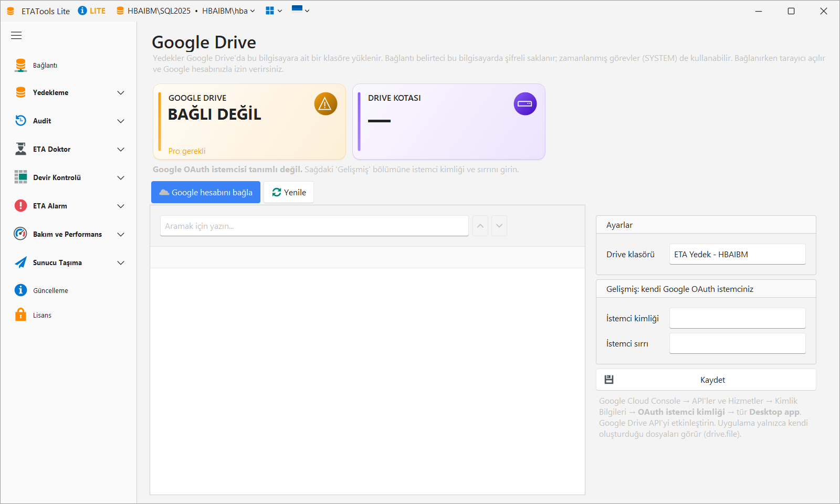Screen dimensions: 840x504
Task: Expand the Sunucu Taşıma chevron
Action: pyautogui.click(x=121, y=263)
